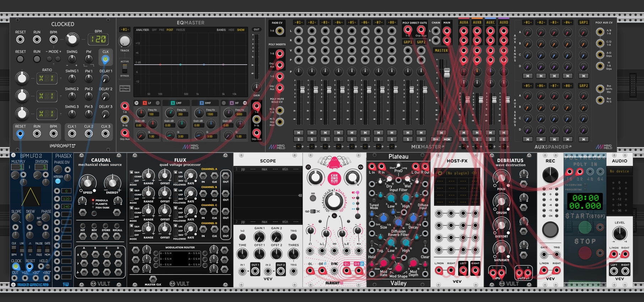The image size is (644, 302).
Task: Open MixMaster track -08- label menu
Action: click(x=391, y=22)
